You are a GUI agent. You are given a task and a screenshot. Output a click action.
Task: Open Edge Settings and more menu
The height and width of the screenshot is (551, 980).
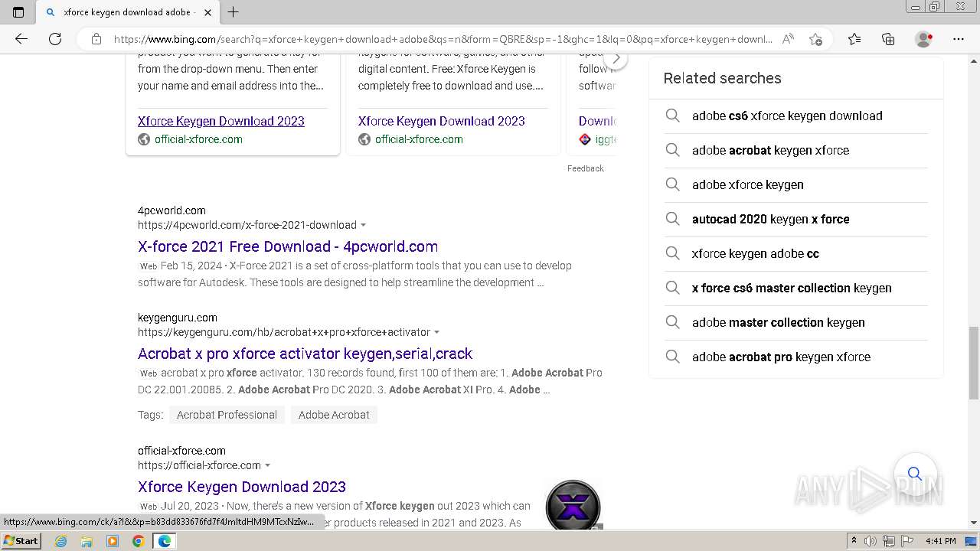tap(959, 39)
